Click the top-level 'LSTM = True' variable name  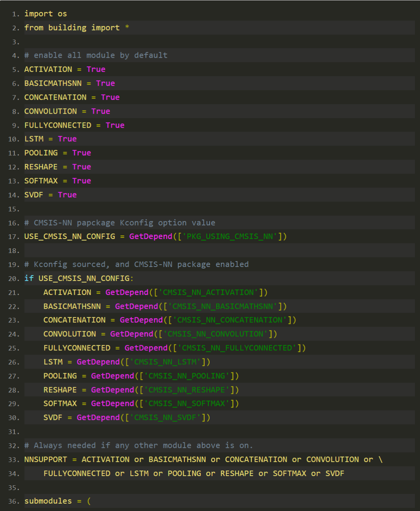34,139
